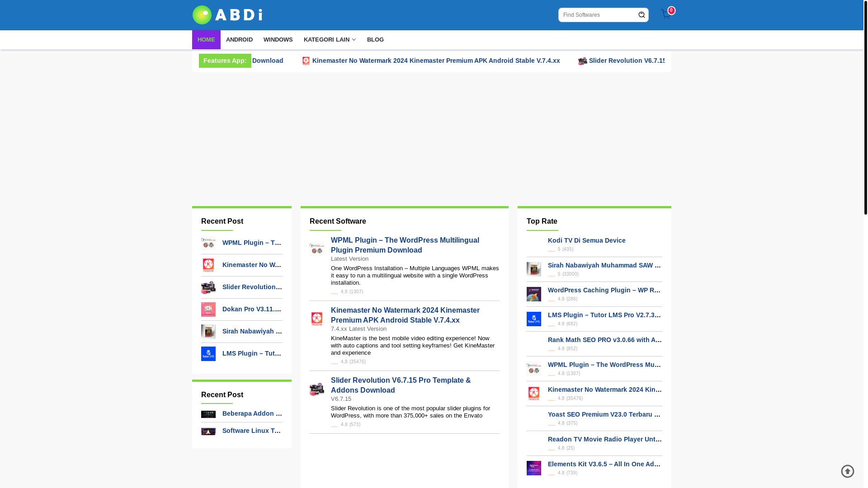Open Rank Math SEO PRO v3.0.66 link
The image size is (868, 488).
pyautogui.click(x=605, y=340)
